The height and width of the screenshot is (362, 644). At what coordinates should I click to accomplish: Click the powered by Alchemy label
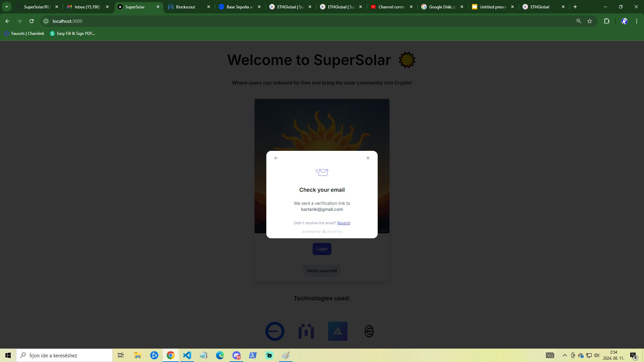coord(322,232)
